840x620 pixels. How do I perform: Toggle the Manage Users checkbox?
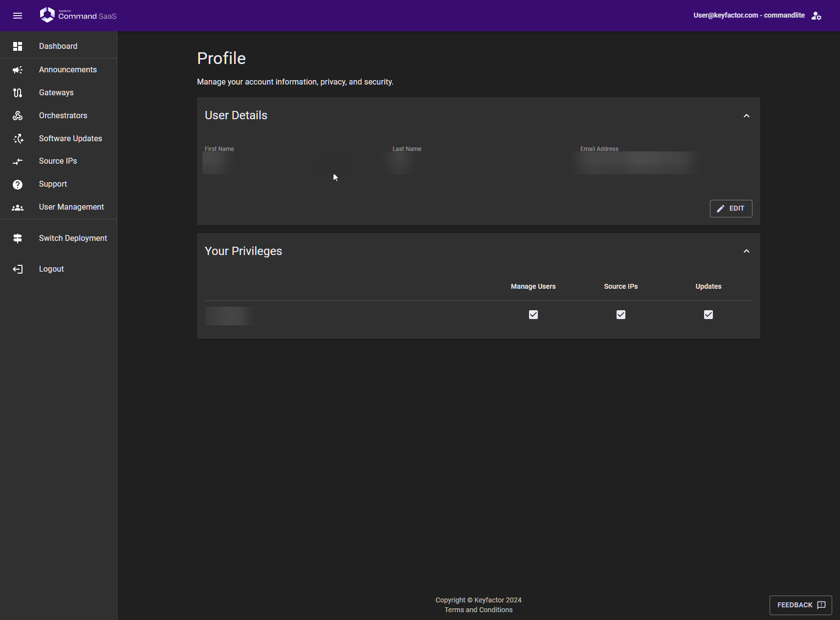pos(533,315)
